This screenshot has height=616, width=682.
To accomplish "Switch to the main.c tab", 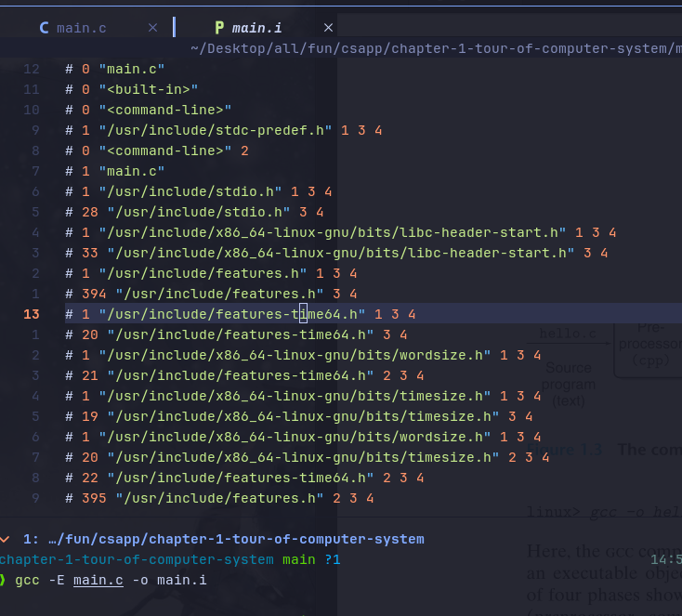I will click(82, 28).
